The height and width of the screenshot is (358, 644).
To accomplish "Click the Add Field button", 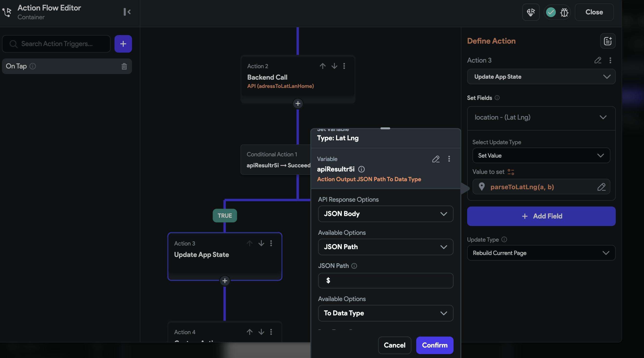I will tap(541, 216).
